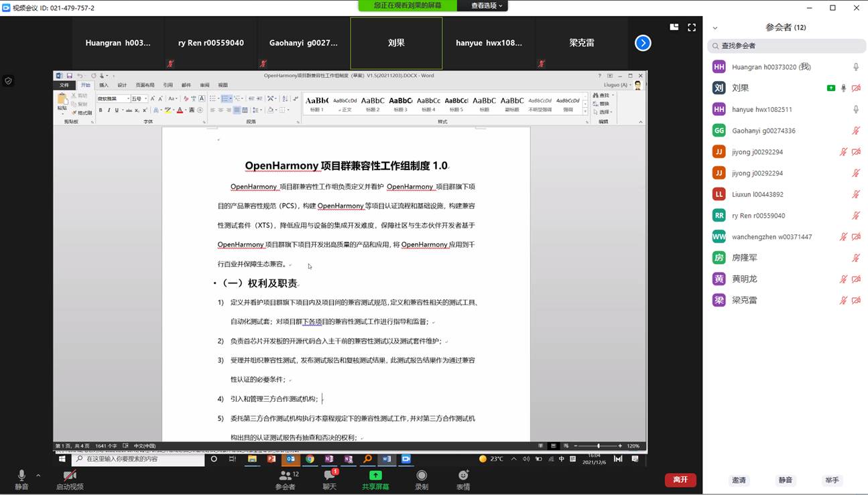Image resolution: width=868 pixels, height=495 pixels.
Task: Click the 替换 Replace button in Word
Action: point(604,104)
